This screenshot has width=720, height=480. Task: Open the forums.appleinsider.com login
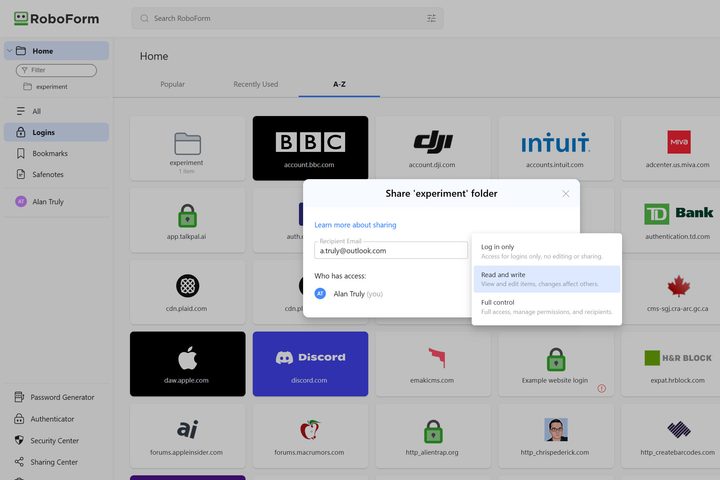coord(187,436)
